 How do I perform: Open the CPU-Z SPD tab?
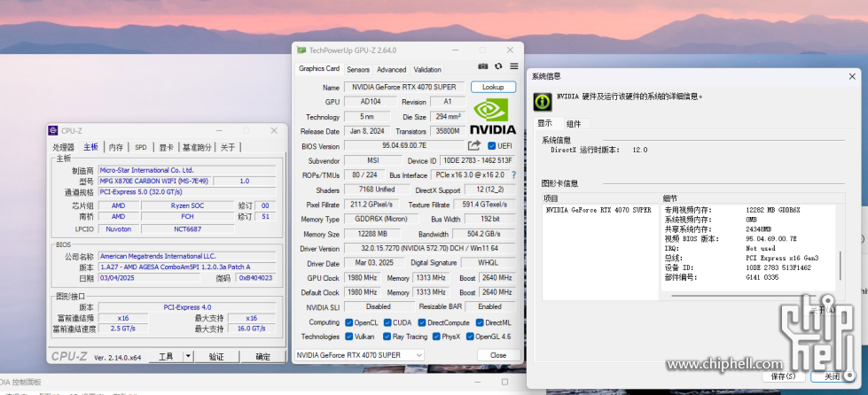[141, 147]
